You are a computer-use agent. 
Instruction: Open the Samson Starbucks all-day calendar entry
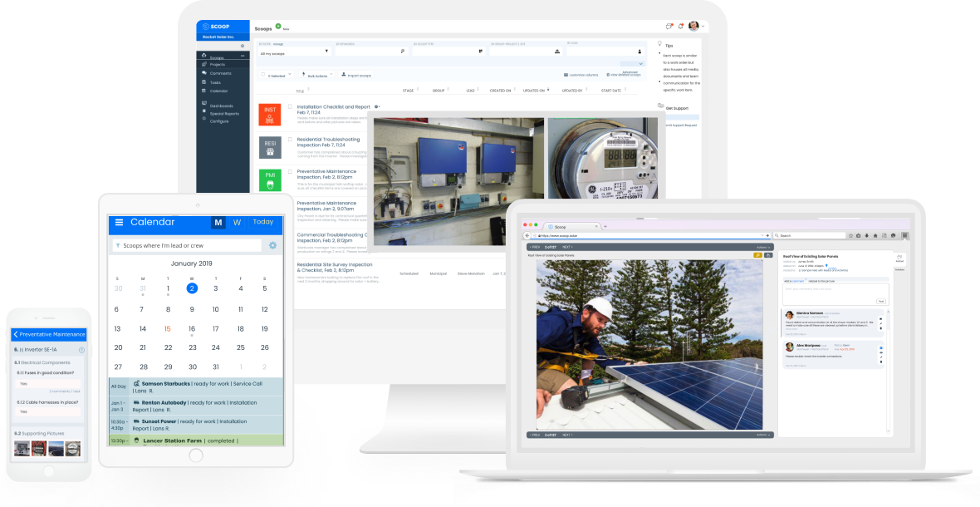196,387
